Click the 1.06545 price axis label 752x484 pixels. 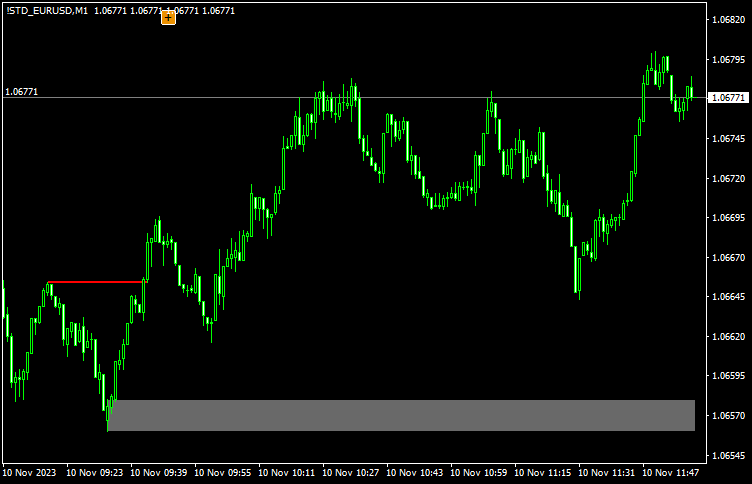pyautogui.click(x=727, y=456)
